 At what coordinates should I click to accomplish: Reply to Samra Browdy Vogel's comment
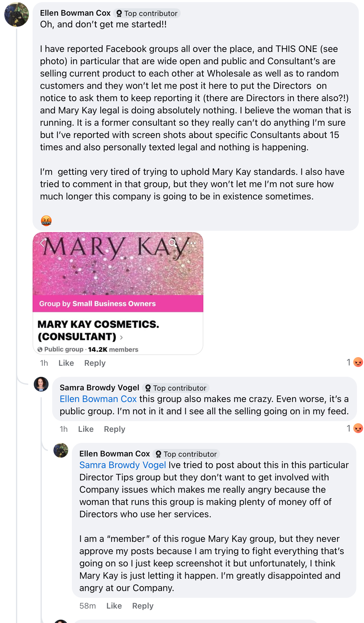pyautogui.click(x=115, y=429)
